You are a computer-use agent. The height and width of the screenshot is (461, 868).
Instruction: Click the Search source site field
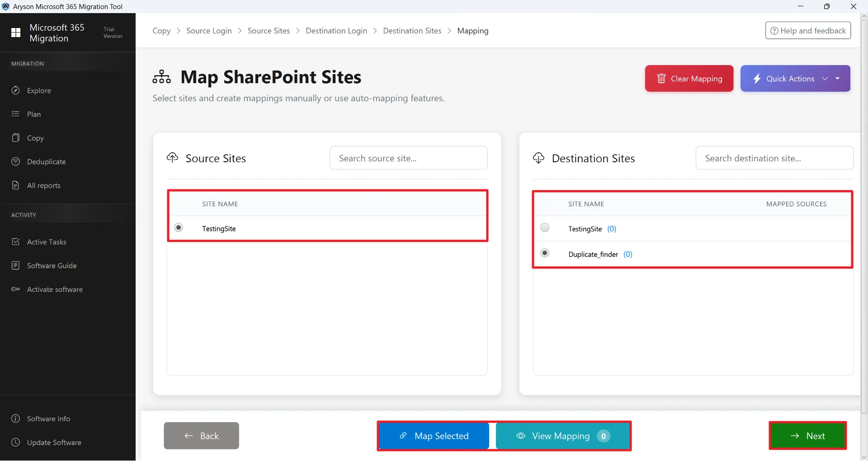[408, 158]
